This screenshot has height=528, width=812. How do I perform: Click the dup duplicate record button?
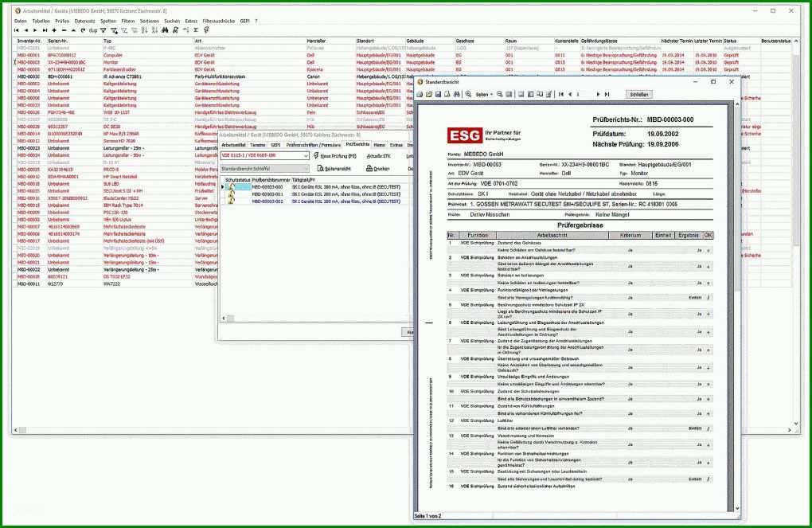(x=93, y=30)
